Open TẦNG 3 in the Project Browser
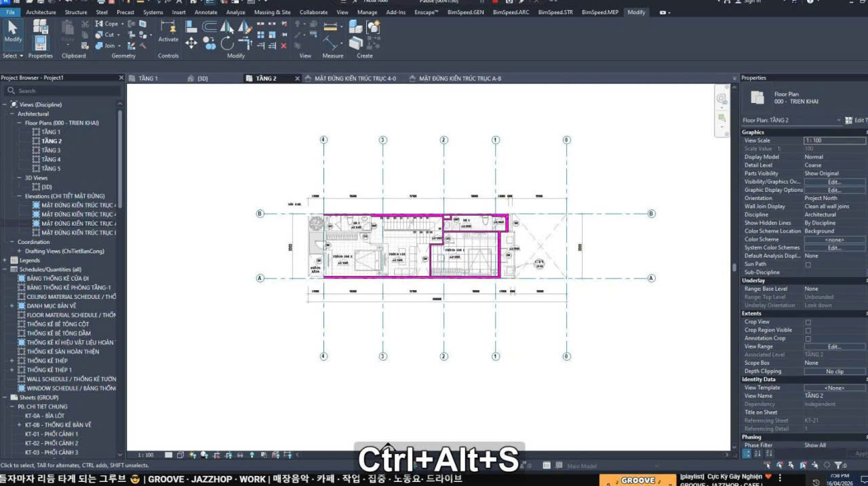 click(x=51, y=150)
